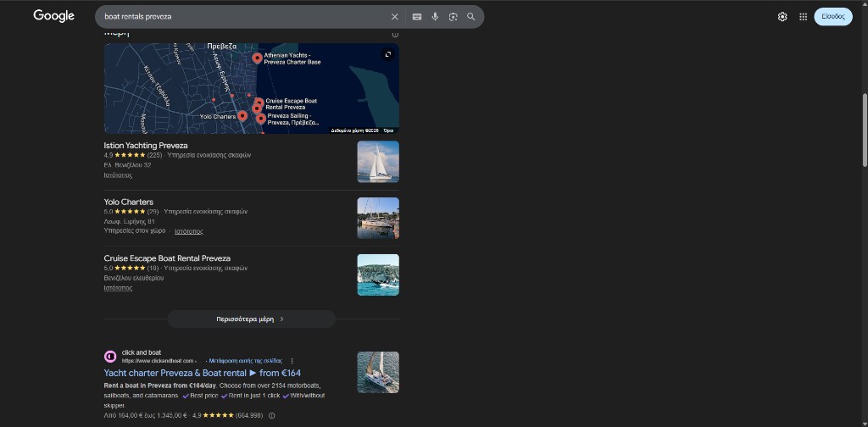Click the Περισσότερα μέρη more places button
868x427 pixels.
pyautogui.click(x=251, y=319)
